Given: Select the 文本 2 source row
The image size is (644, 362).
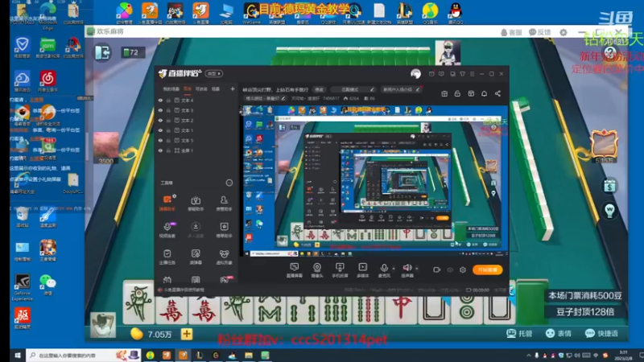Looking at the screenshot, I should [x=196, y=120].
